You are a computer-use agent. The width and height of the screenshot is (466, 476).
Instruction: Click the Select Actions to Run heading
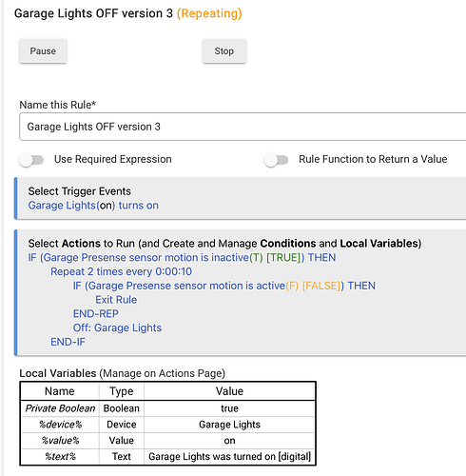pos(224,244)
